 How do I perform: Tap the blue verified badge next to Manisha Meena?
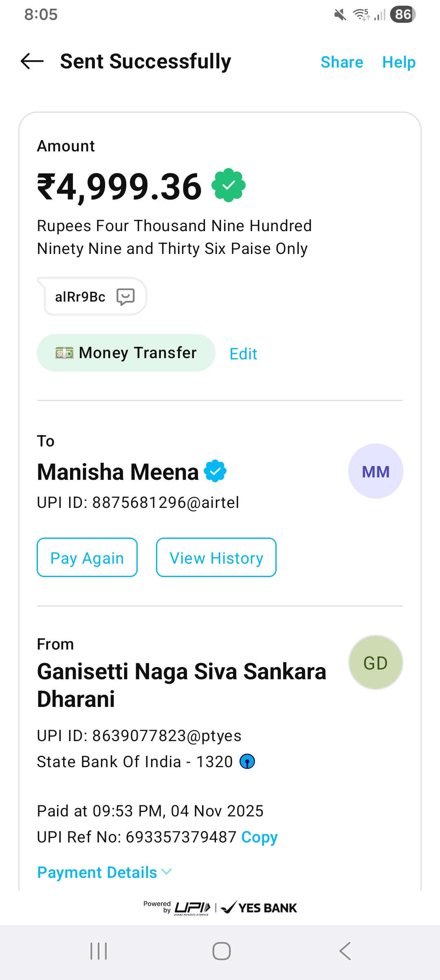tap(215, 471)
